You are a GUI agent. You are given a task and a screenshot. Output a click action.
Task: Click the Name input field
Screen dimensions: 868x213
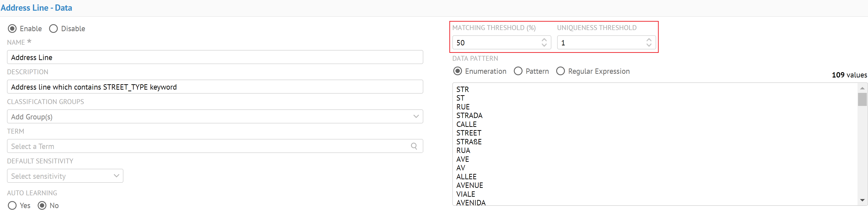[x=215, y=57]
